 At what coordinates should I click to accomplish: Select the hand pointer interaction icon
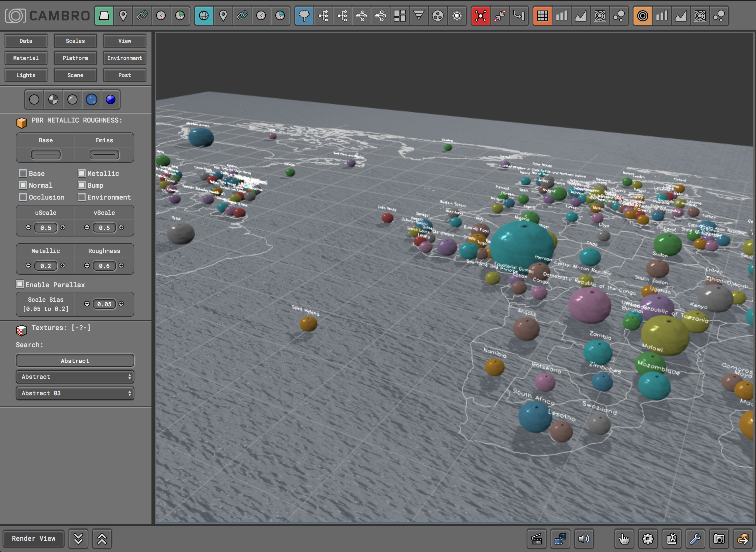624,538
